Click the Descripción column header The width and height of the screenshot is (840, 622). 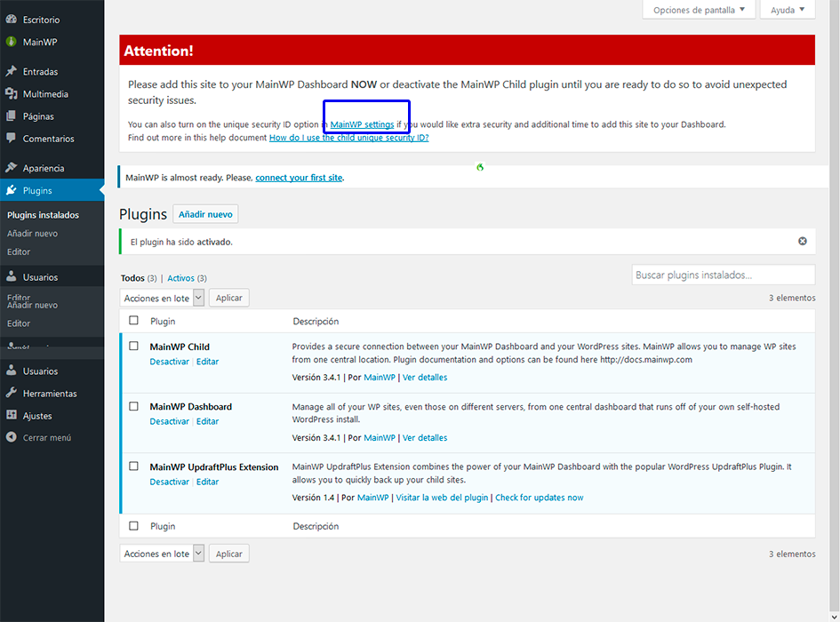tap(316, 321)
